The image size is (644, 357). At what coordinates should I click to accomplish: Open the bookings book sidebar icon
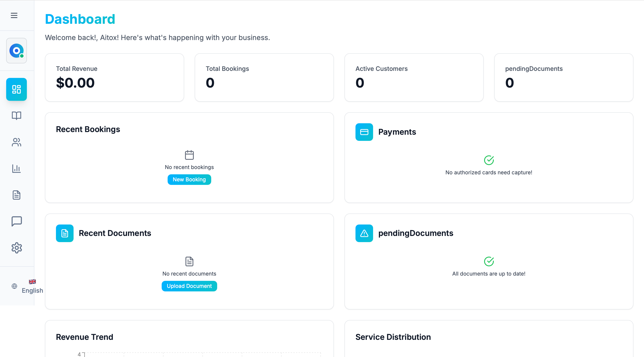coord(17,116)
